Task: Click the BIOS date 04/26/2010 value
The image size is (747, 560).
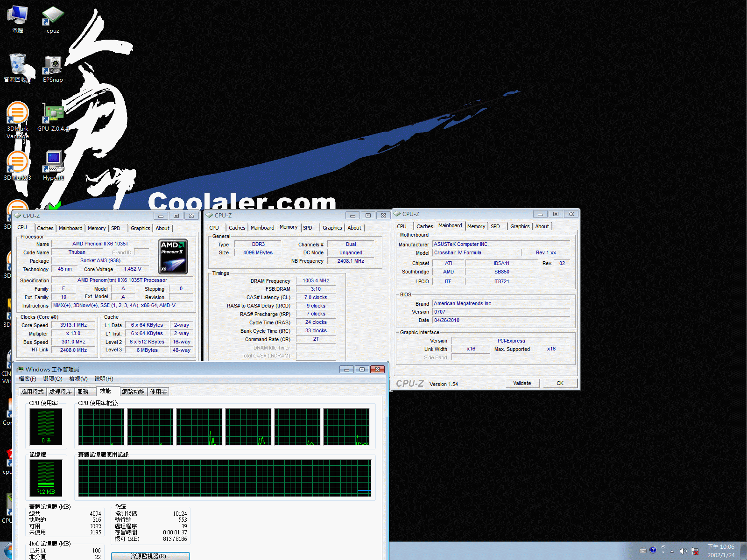Action: 501,321
